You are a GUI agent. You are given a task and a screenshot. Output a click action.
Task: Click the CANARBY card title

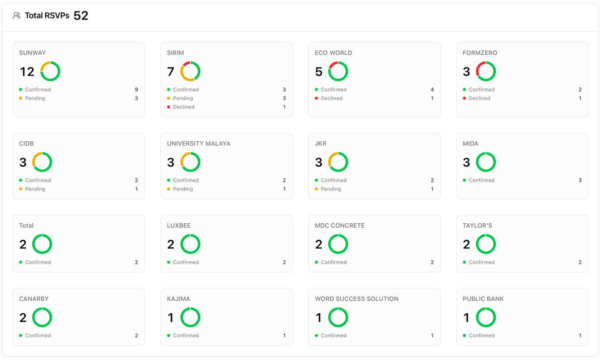coord(34,299)
